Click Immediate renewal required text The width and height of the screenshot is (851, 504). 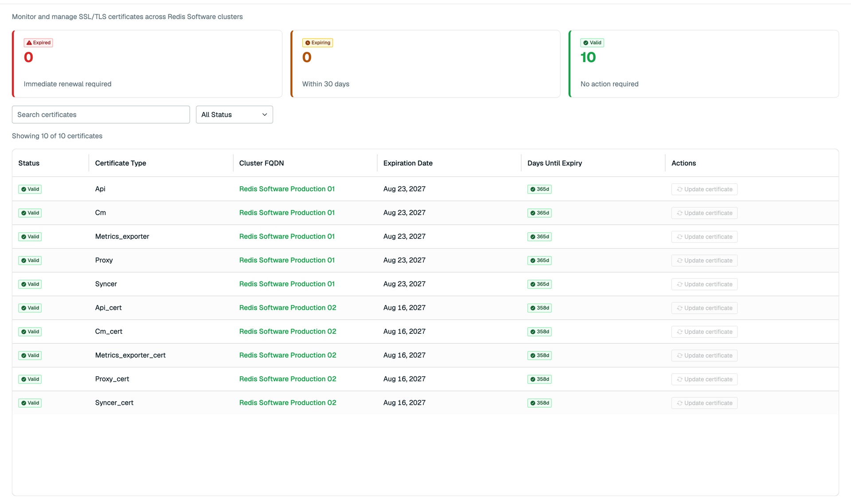click(x=67, y=84)
